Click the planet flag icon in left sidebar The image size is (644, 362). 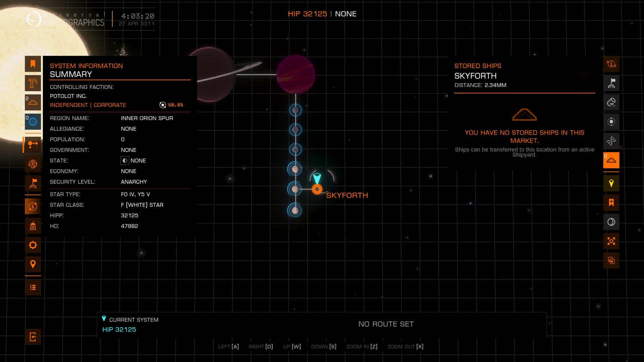[33, 183]
